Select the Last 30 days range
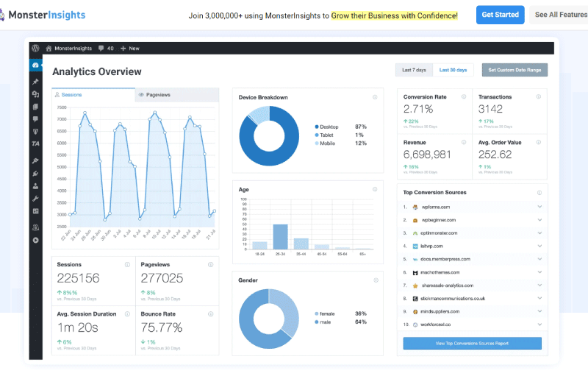The width and height of the screenshot is (588, 390). click(x=453, y=70)
